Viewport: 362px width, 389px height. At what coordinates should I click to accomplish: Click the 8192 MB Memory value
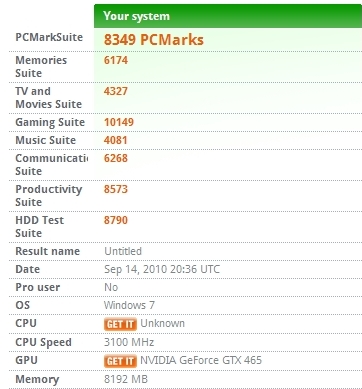(x=126, y=379)
